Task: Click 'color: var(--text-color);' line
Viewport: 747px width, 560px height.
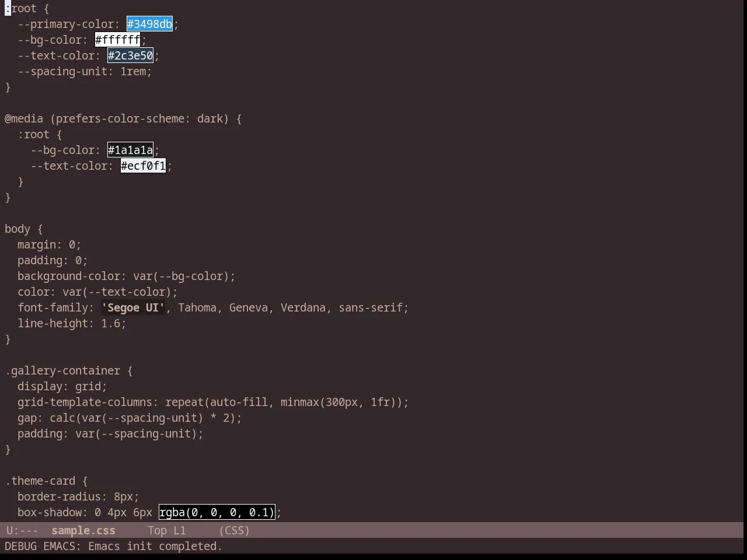Action: [x=97, y=292]
